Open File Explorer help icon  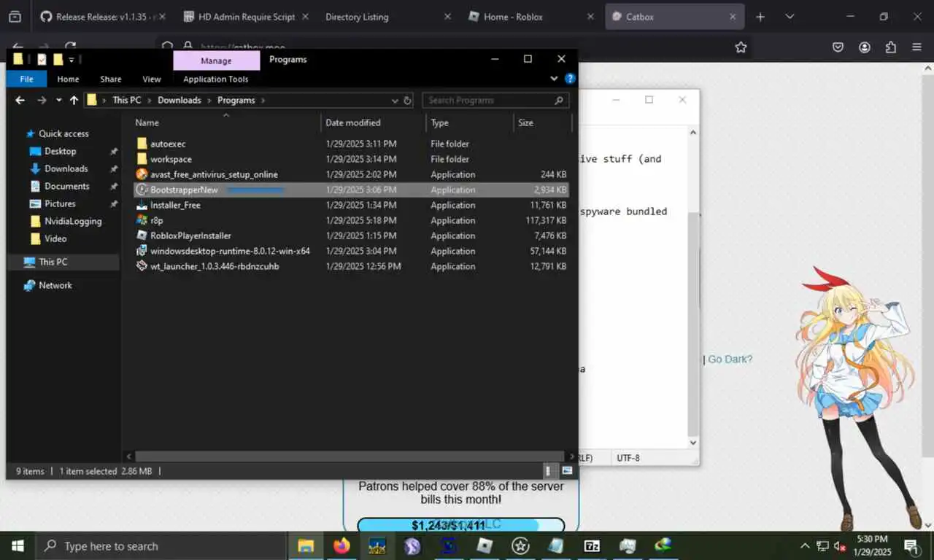tap(570, 79)
